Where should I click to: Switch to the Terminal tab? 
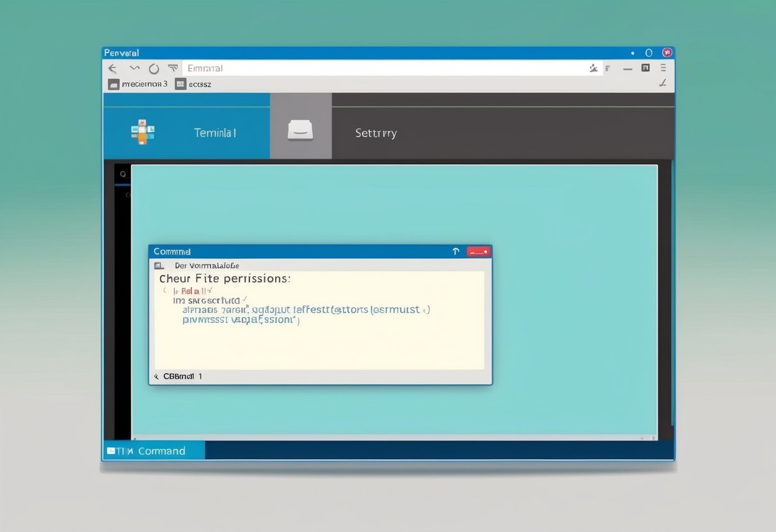(x=215, y=133)
